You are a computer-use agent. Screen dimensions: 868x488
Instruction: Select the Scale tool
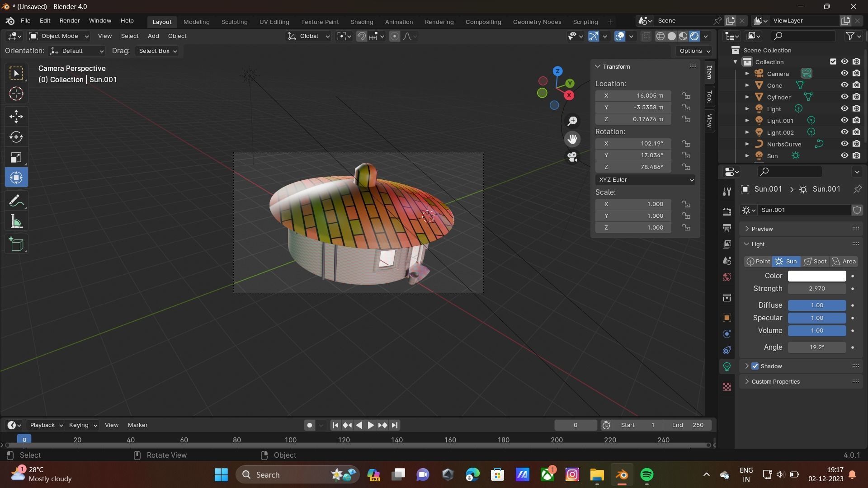coord(16,157)
